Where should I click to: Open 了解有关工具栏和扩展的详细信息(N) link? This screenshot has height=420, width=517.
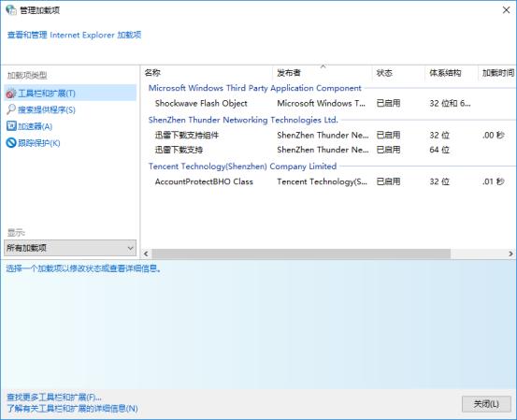click(72, 409)
